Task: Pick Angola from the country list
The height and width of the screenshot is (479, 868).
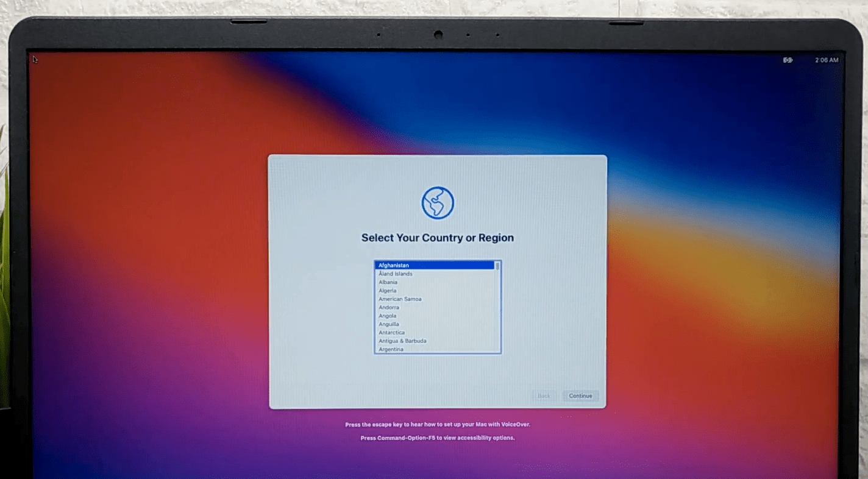Action: 435,316
